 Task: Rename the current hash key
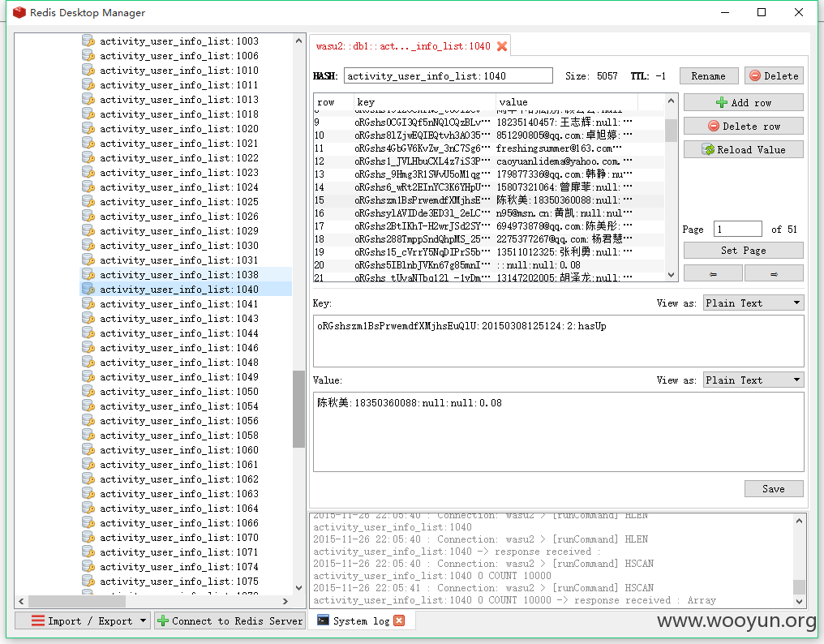708,75
